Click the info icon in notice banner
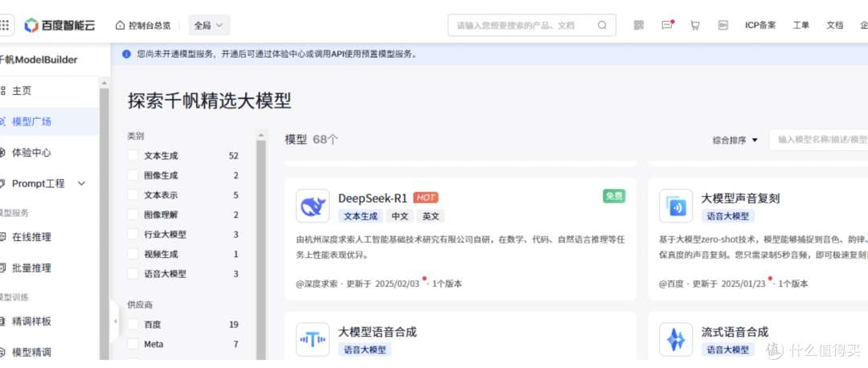Image resolution: width=868 pixels, height=368 pixels. point(126,54)
